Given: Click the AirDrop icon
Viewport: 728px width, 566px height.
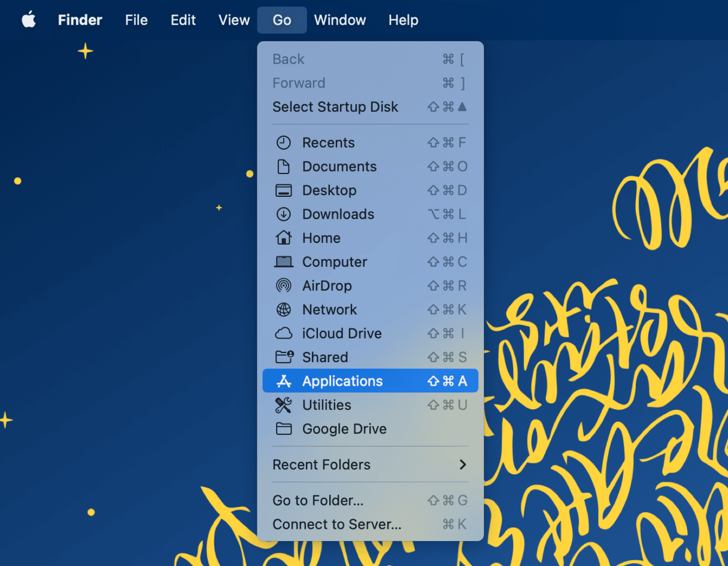Looking at the screenshot, I should coord(283,286).
